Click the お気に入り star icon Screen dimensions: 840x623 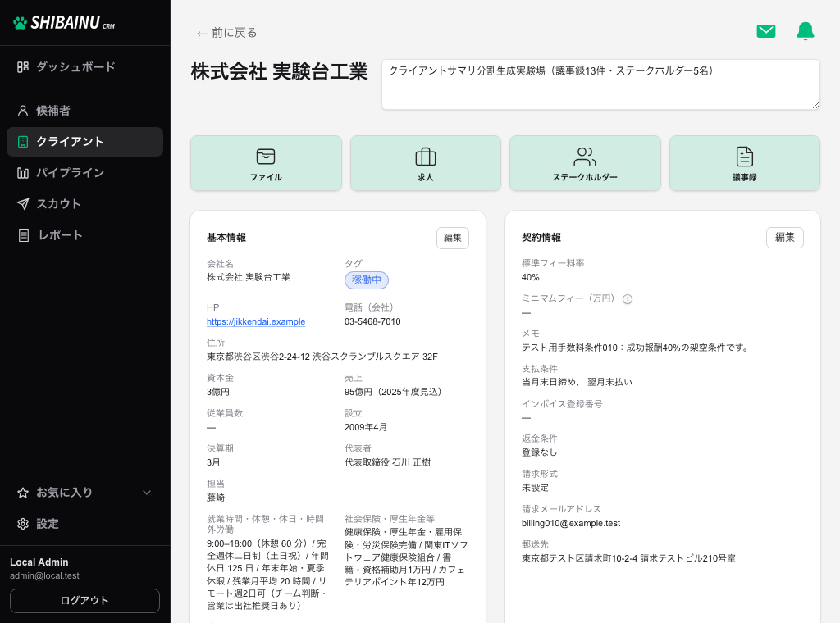click(22, 493)
